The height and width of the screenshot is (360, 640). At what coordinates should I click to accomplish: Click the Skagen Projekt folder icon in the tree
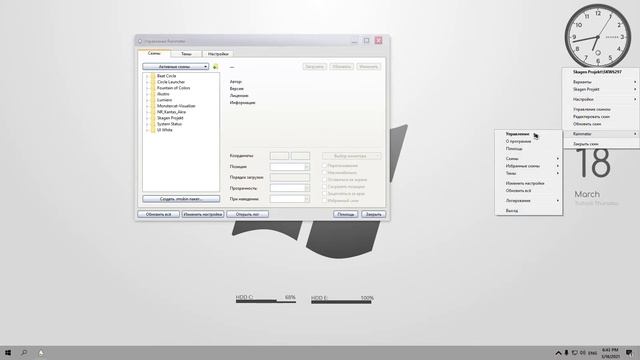[153, 118]
